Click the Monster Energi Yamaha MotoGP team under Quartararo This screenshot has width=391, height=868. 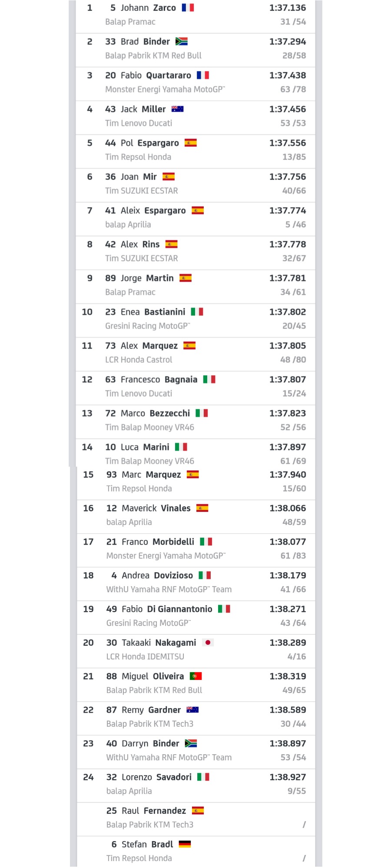pyautogui.click(x=165, y=89)
